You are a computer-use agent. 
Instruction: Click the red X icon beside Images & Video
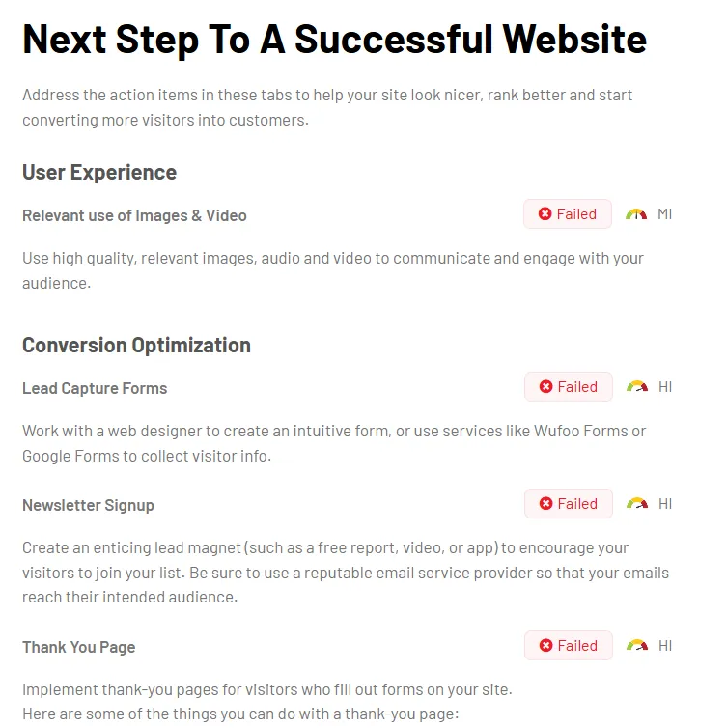[x=545, y=214]
